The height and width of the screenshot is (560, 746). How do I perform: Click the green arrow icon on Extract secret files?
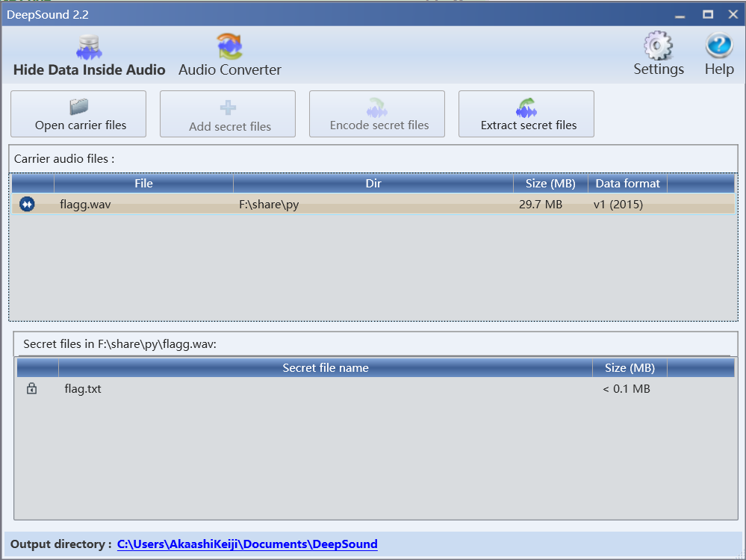[526, 108]
